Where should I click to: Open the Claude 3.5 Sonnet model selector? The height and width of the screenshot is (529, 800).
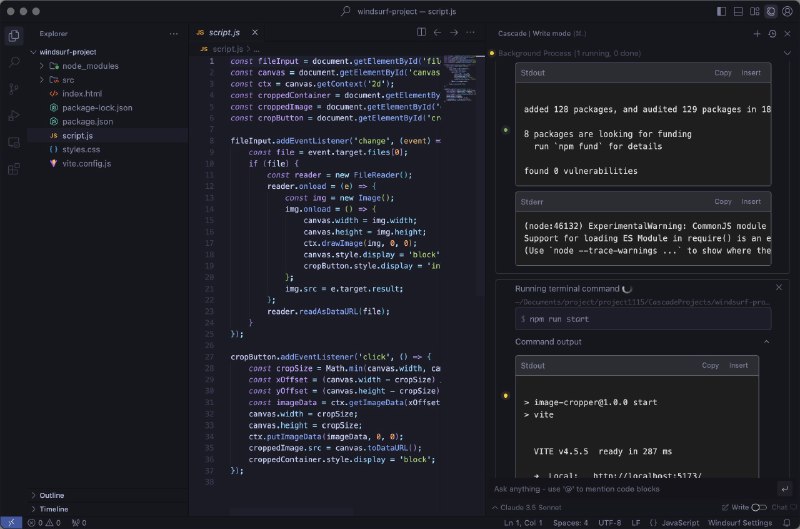(527, 507)
